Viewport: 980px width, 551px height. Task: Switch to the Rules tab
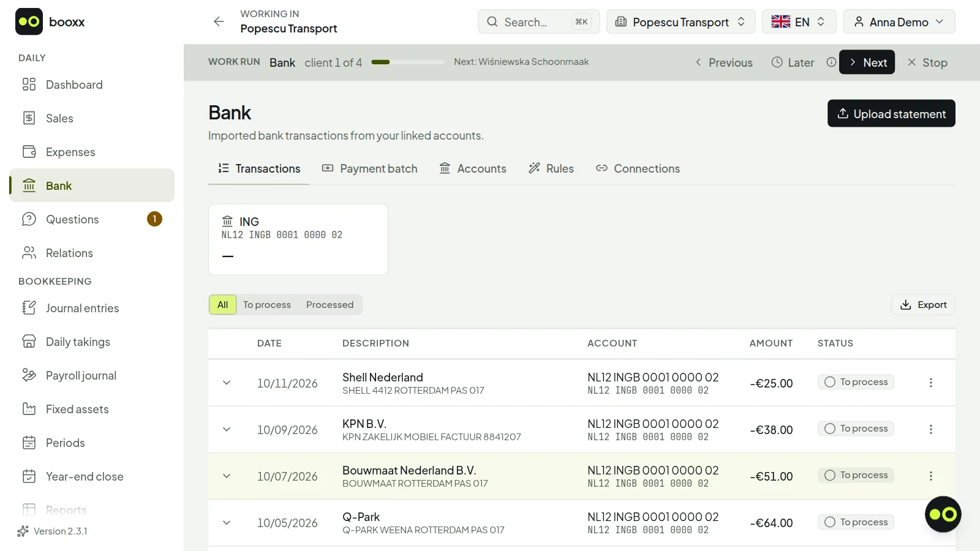551,168
